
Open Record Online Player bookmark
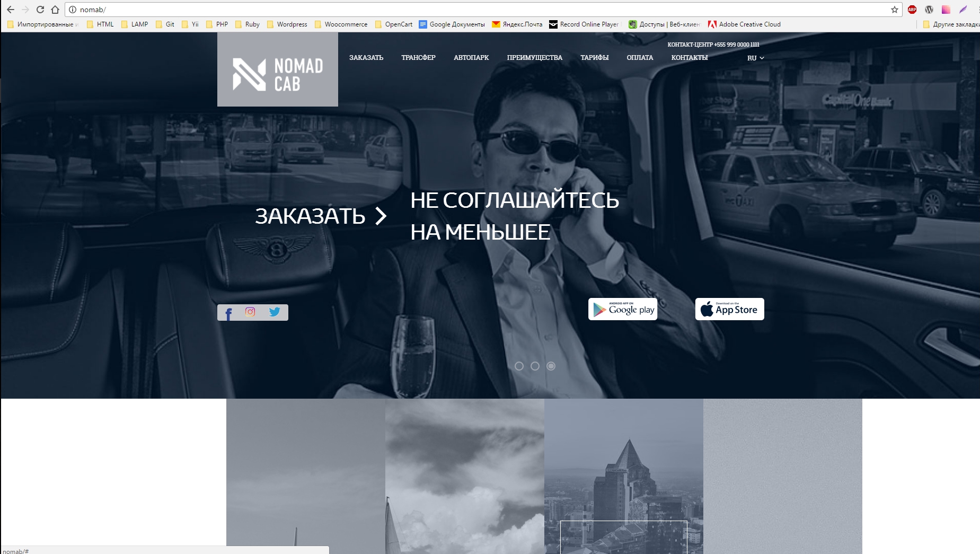584,24
